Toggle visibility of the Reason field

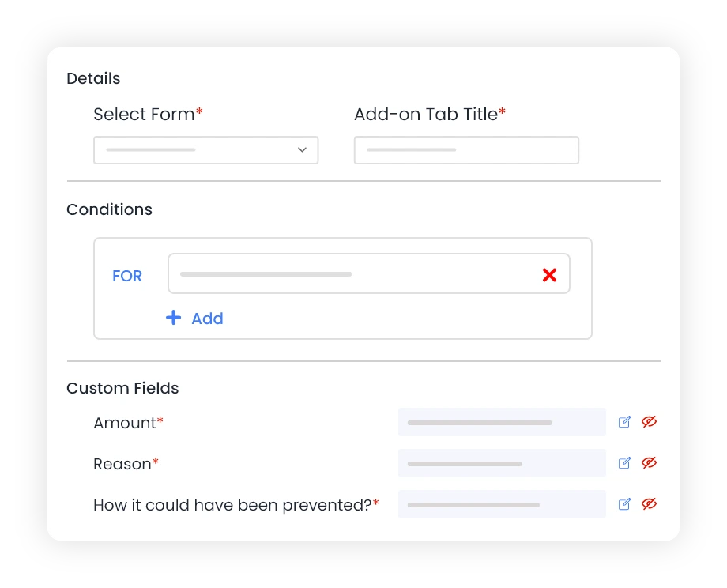[649, 463]
